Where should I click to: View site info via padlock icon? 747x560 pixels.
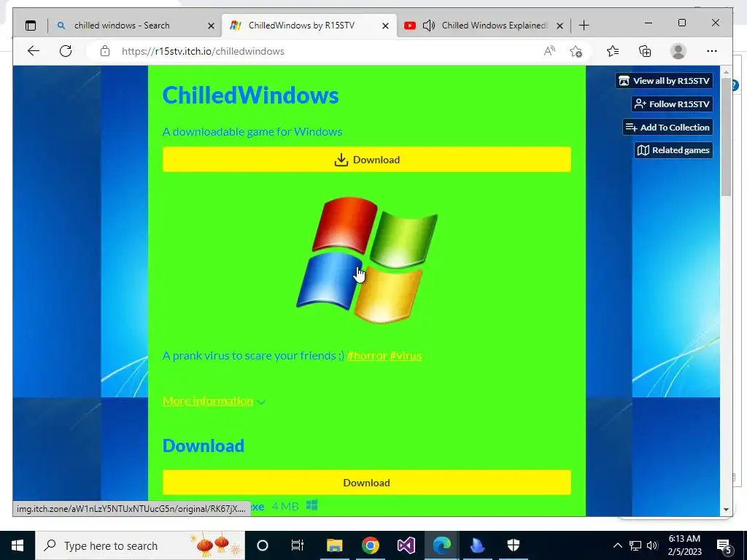105,51
